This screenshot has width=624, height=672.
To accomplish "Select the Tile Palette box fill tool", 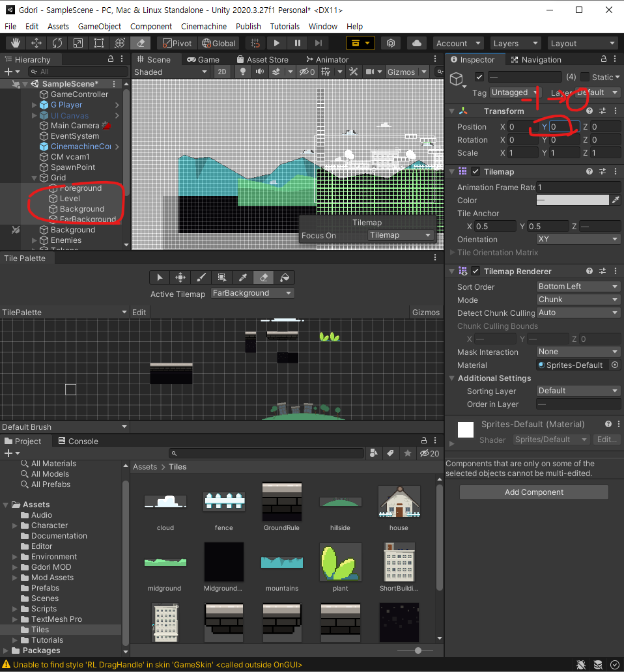I will point(221,277).
